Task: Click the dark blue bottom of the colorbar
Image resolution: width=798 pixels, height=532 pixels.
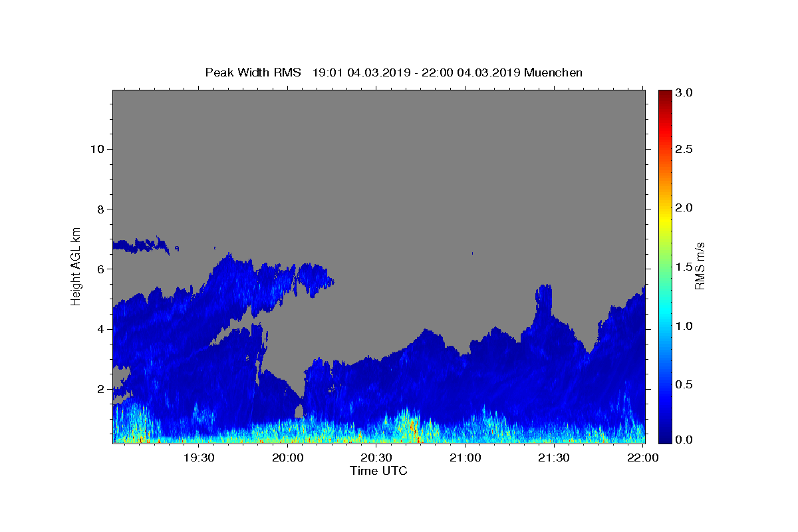Action: coord(664,438)
